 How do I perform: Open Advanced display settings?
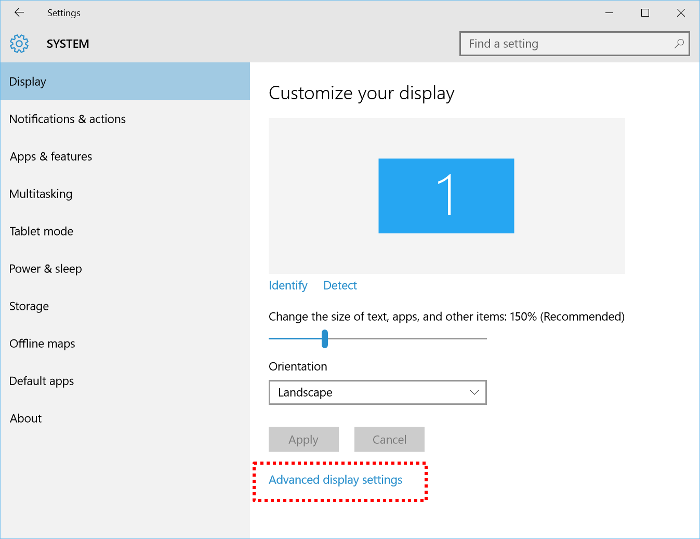click(336, 480)
